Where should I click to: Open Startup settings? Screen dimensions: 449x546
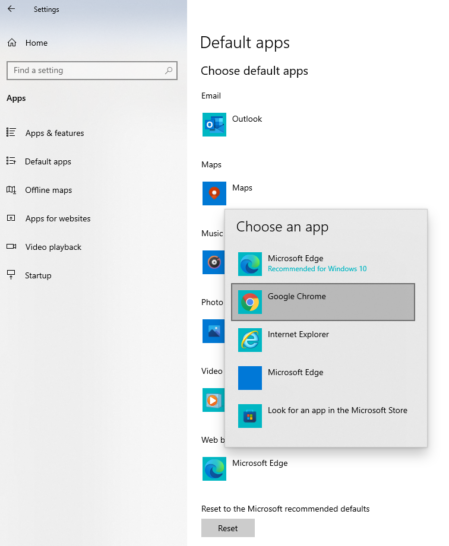38,275
